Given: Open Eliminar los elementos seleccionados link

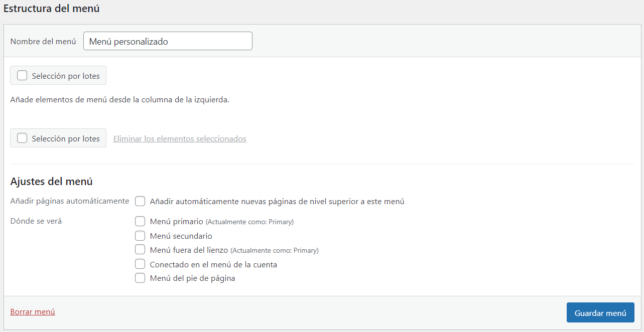Looking at the screenshot, I should click(x=179, y=138).
